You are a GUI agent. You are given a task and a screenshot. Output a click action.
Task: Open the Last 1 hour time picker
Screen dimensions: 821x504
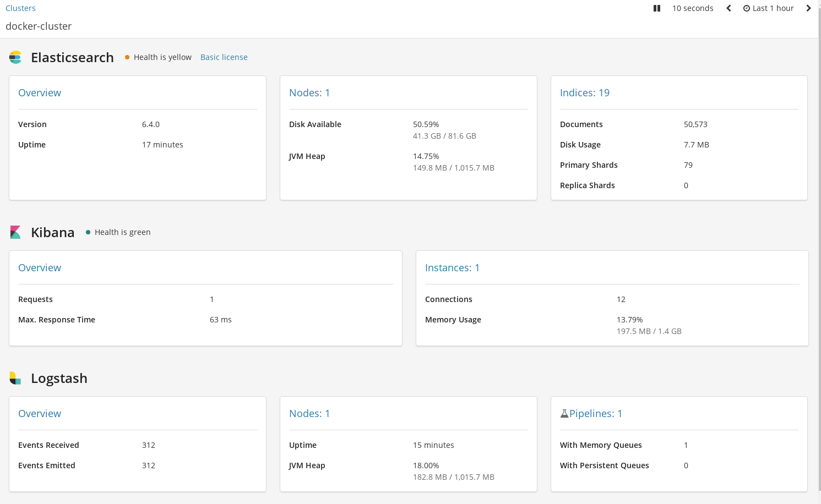pyautogui.click(x=768, y=8)
